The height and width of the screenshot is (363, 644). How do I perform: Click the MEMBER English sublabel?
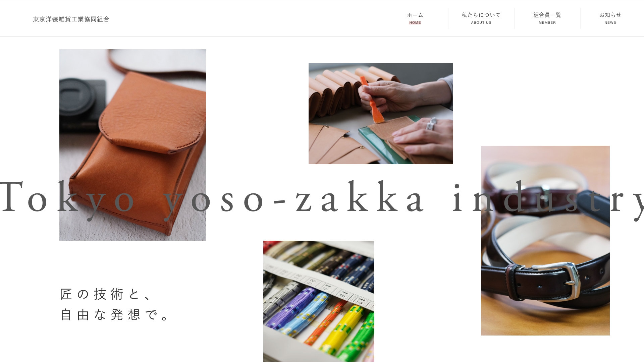[x=547, y=23]
